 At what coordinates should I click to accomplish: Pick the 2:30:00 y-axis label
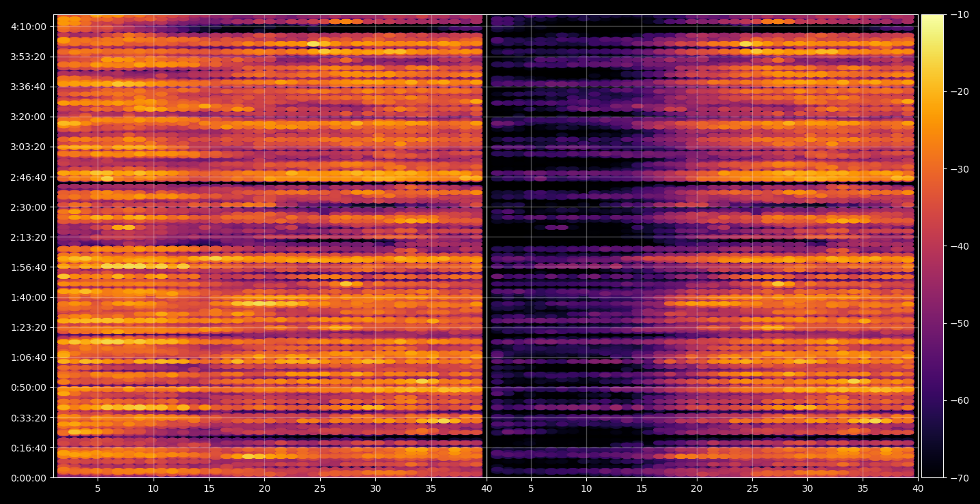[x=29, y=207]
